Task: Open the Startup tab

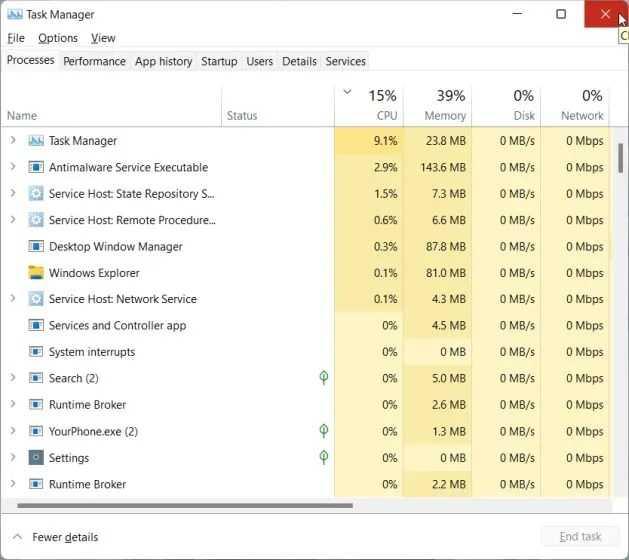Action: (x=219, y=61)
